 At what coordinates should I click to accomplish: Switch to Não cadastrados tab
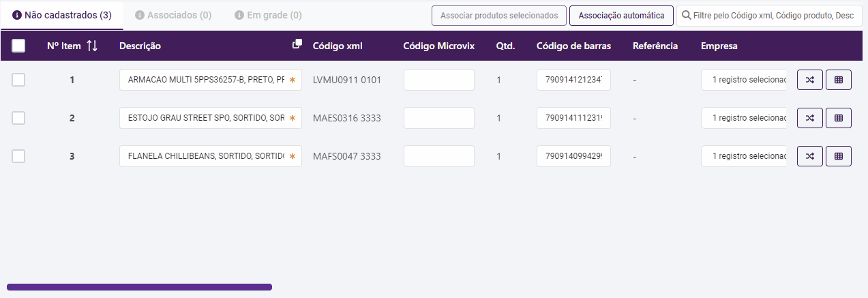(x=62, y=15)
